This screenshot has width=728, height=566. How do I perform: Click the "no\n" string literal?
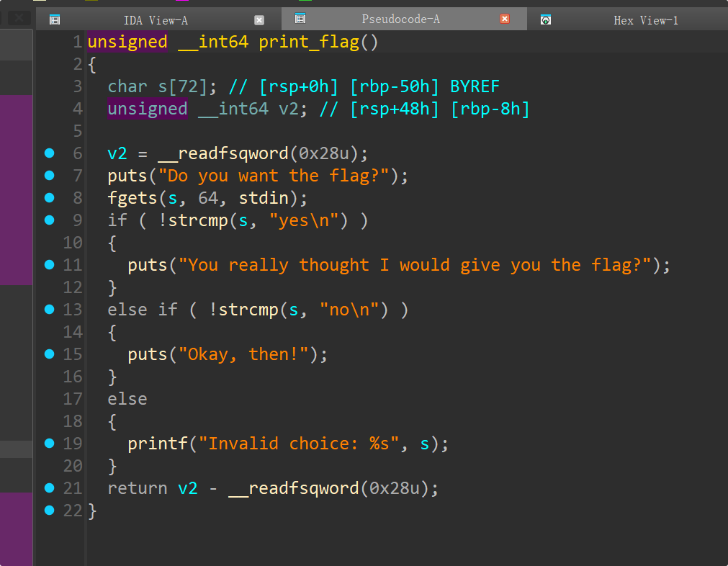[x=350, y=310]
